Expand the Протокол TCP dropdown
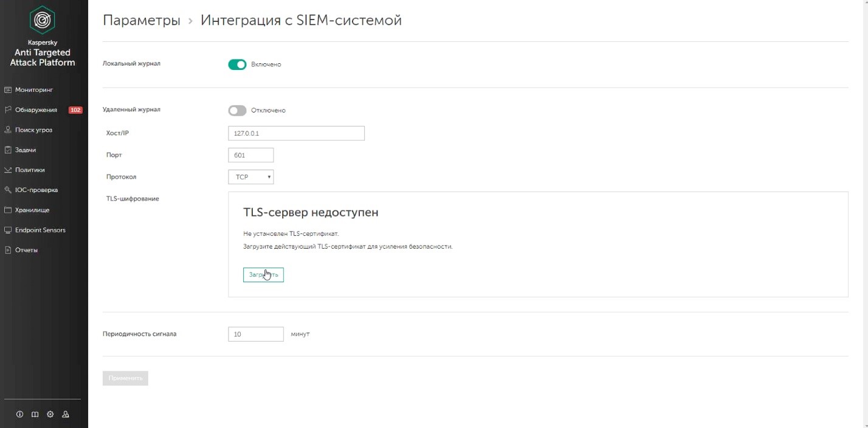868x428 pixels. (251, 177)
